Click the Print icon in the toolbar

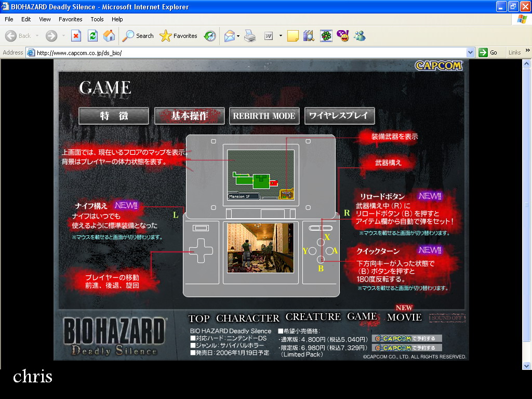coord(250,36)
